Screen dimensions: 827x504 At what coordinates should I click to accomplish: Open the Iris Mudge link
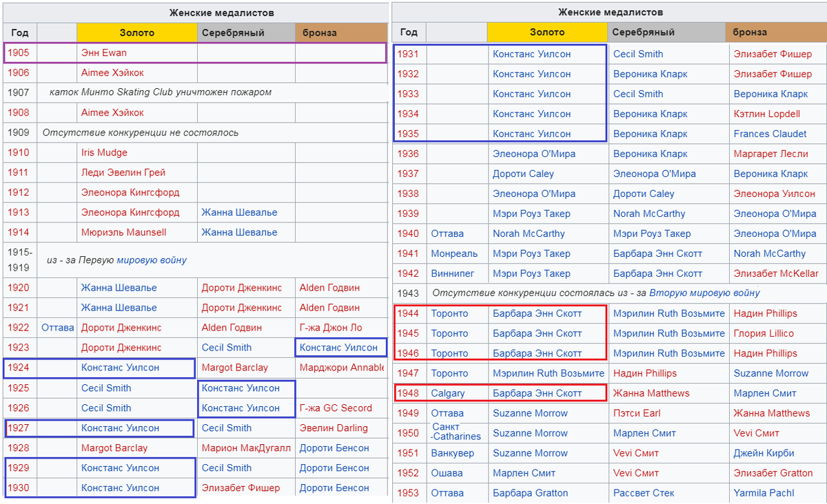[x=104, y=152]
